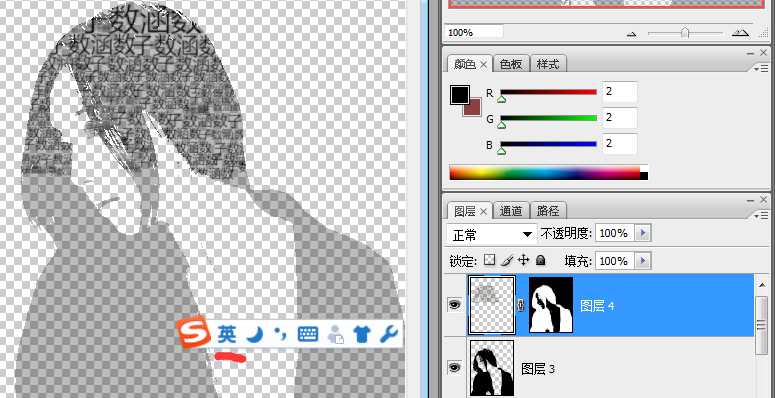Close the Layers panel group
Viewport: 775px width, 398px height.
pyautogui.click(x=765, y=199)
